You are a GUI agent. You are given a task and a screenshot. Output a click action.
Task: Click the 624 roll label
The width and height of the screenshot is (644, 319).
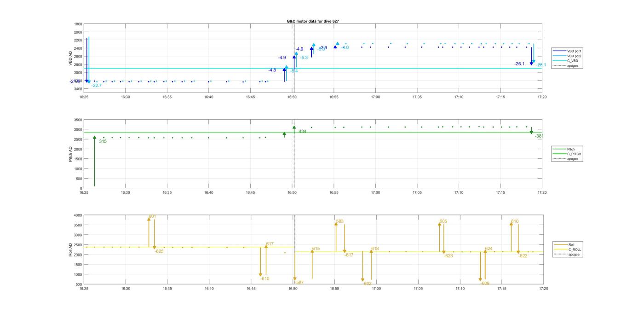click(x=489, y=249)
